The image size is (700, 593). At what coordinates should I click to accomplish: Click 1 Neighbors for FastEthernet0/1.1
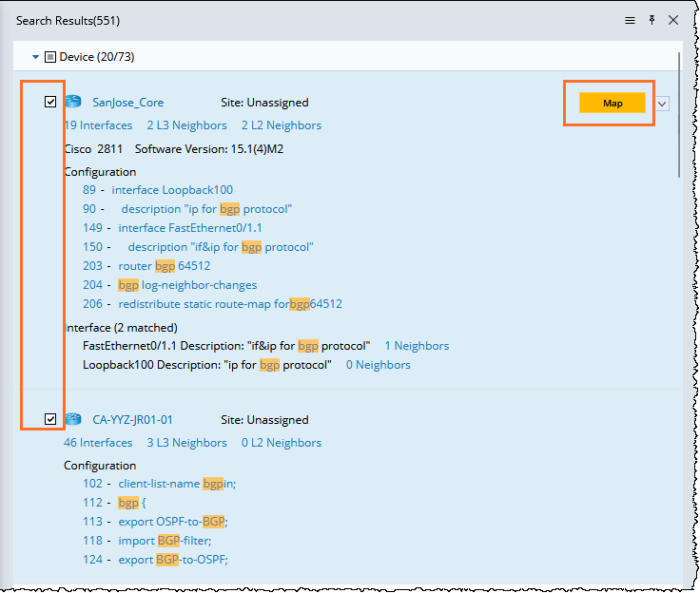417,346
